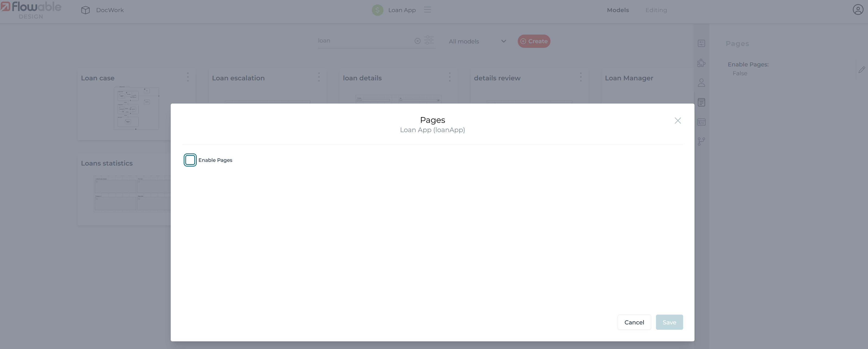Switch to the Models tab
868x349 pixels.
(618, 10)
